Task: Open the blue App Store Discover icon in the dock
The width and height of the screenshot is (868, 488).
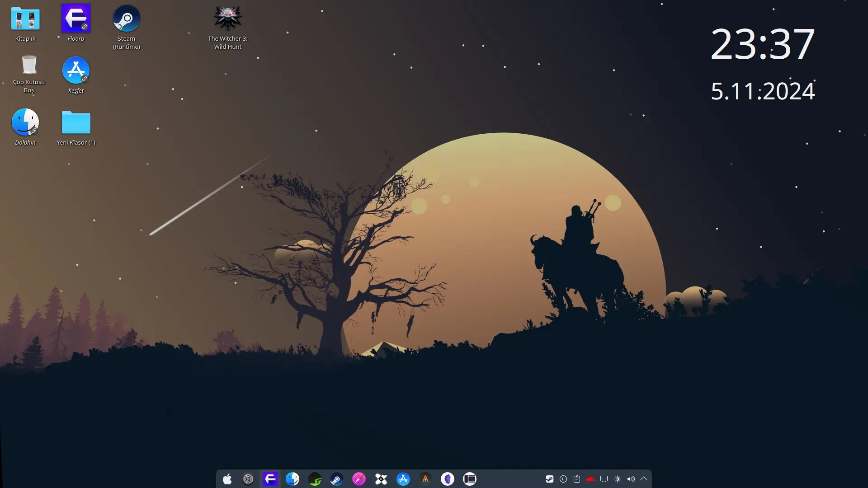Action: tap(403, 479)
